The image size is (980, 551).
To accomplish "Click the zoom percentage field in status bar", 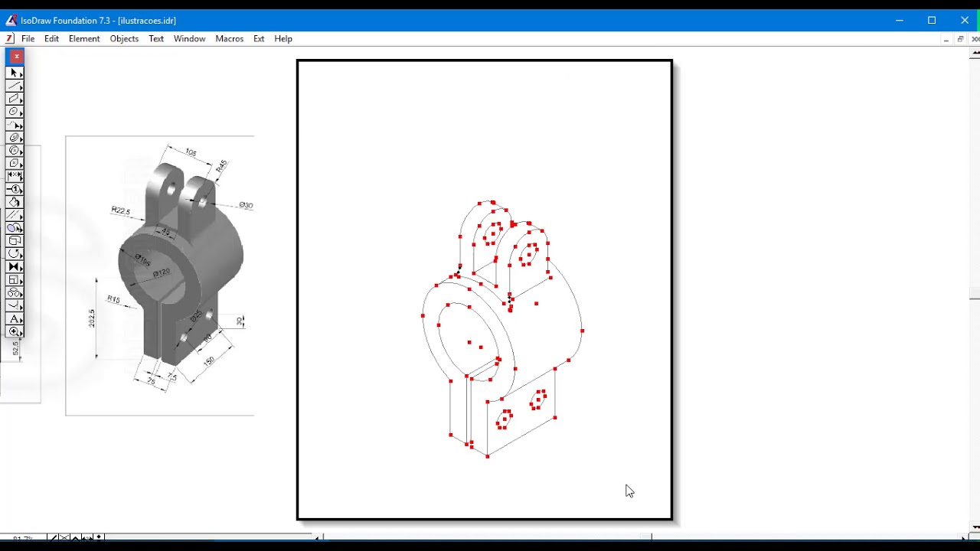I will pos(23,539).
